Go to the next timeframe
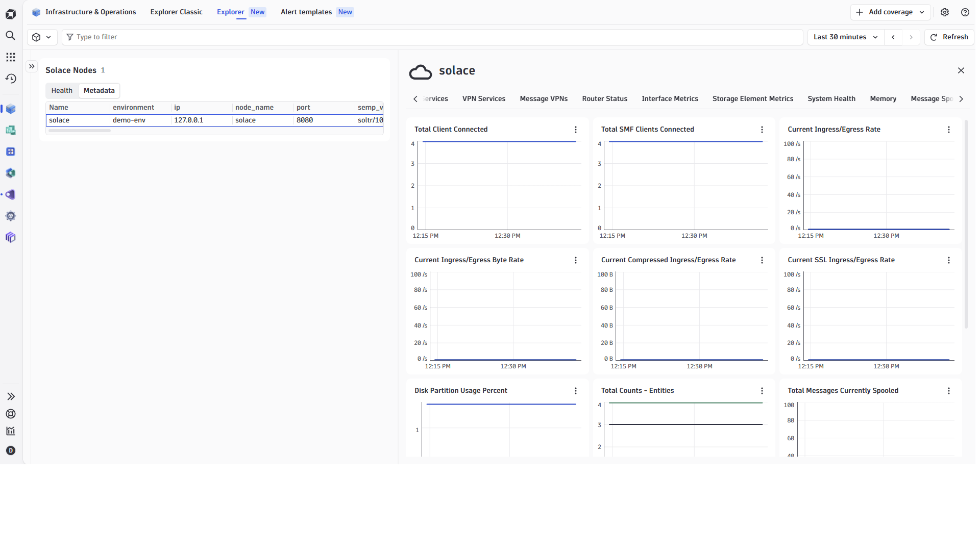The height and width of the screenshot is (551, 980). click(x=911, y=37)
